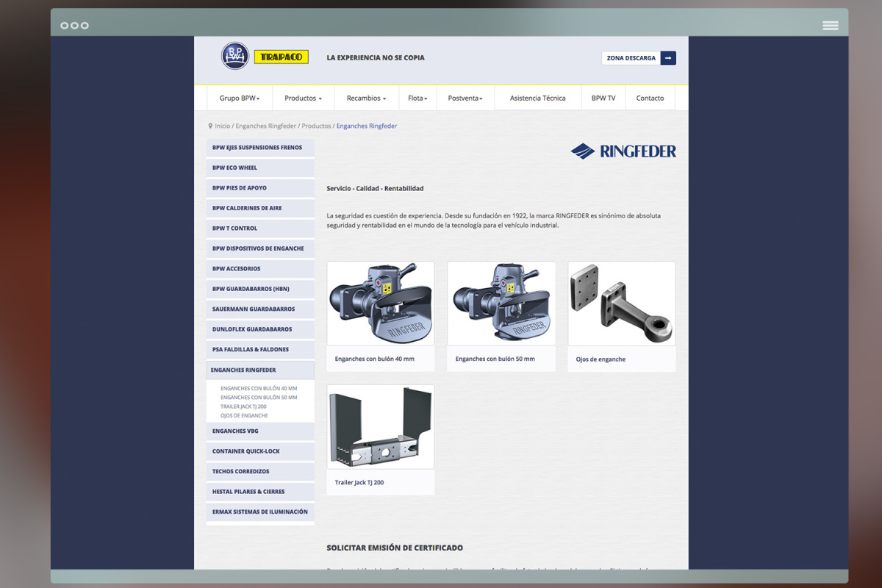Viewport: 882px width, 588px height.
Task: Click 'Servicio - Calidad - Rentabilidad' heading
Action: coord(376,189)
